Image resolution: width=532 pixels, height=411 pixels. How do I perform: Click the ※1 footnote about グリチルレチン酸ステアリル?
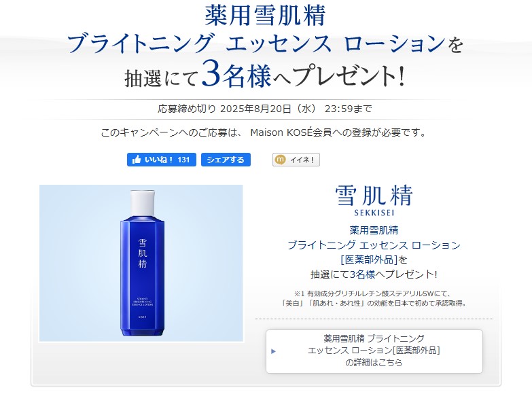pos(374,298)
